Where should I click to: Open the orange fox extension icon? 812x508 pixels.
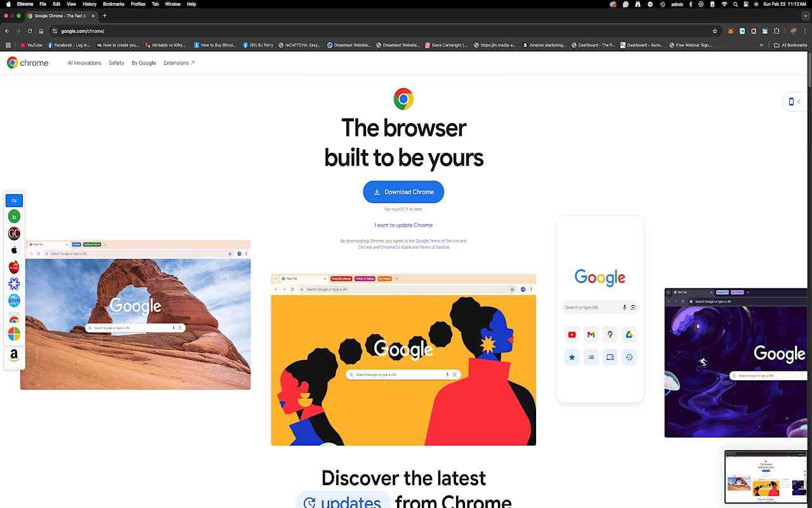pos(730,31)
